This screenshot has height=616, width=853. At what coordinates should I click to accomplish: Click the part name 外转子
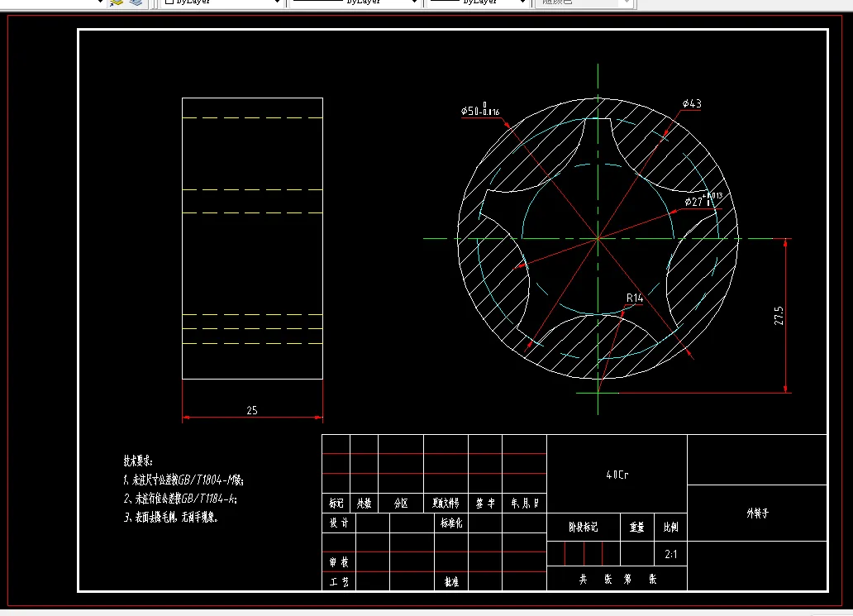point(757,513)
